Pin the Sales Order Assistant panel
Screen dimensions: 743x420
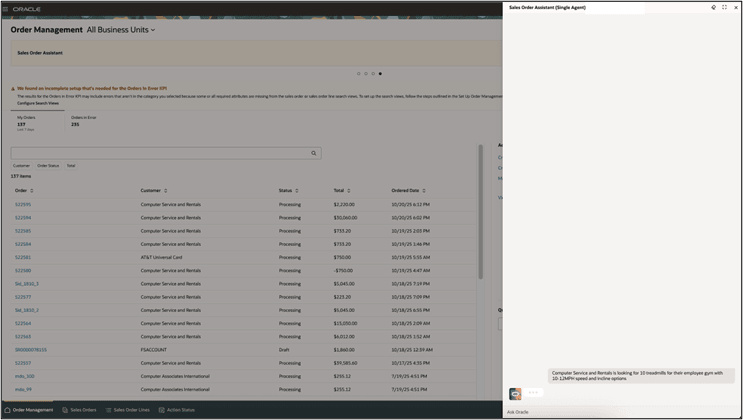click(714, 7)
